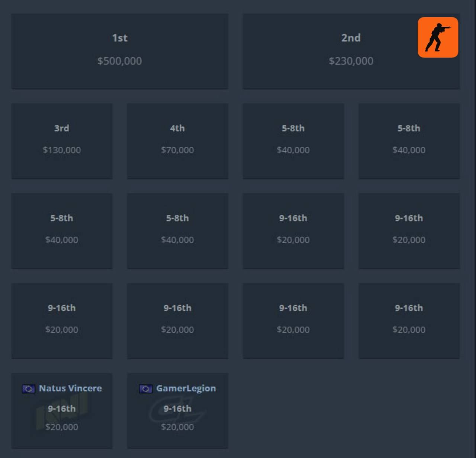Click the 9-16th card directly above Natus Vincere

coord(62,320)
